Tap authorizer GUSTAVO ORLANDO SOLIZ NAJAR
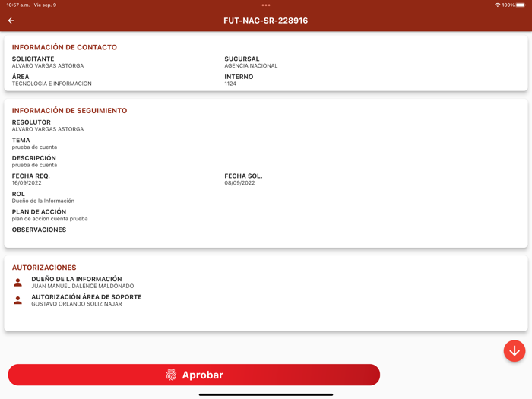The width and height of the screenshot is (532, 399). tap(77, 304)
